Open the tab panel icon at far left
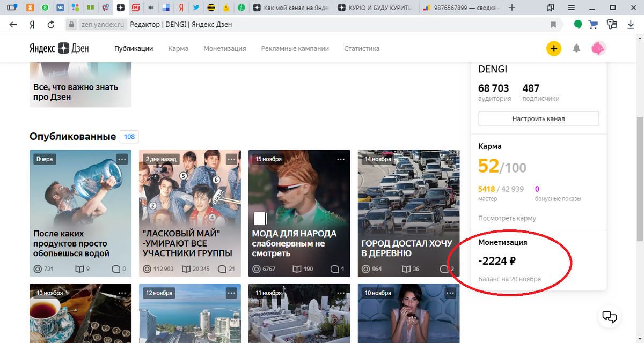 [x=12, y=8]
